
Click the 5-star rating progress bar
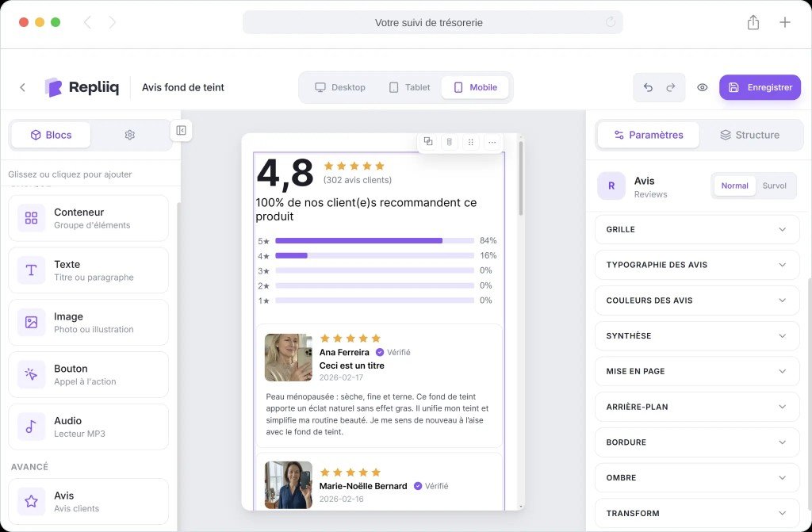[x=374, y=240]
